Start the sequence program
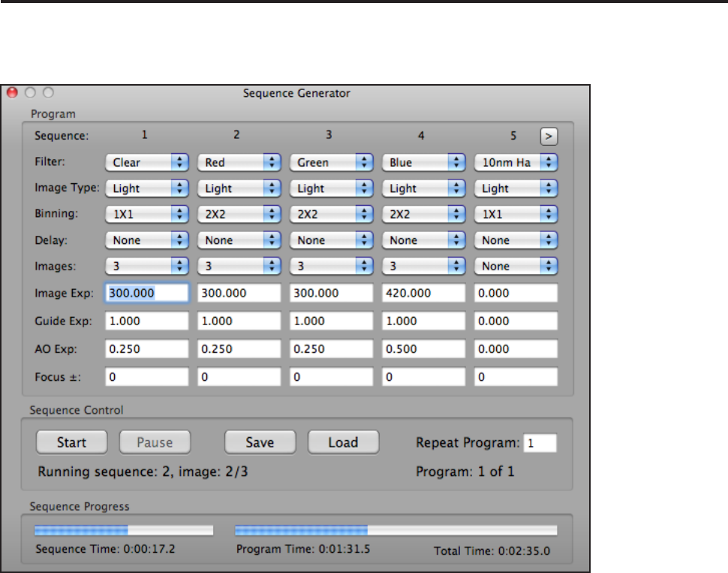728x573 pixels. pos(71,442)
